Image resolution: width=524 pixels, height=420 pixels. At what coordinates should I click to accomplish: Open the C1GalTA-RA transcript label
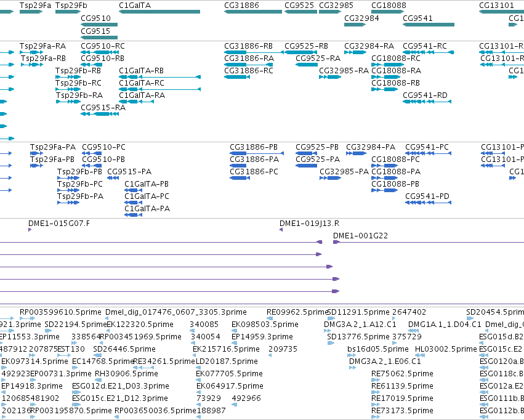click(142, 95)
